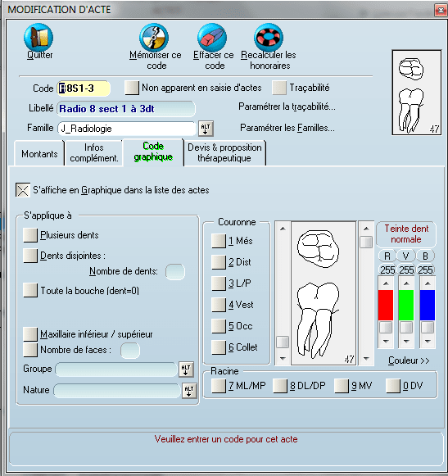This screenshot has width=448, height=476.
Task: Click the Quitter door icon
Action: 38,37
